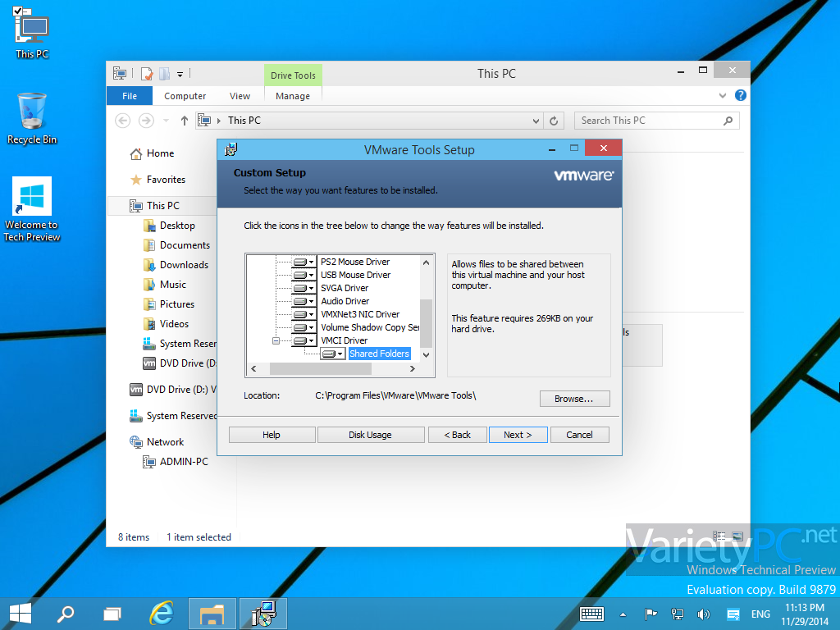This screenshot has height=630, width=840.
Task: Click feature tree scroll down arrow
Action: (x=426, y=354)
